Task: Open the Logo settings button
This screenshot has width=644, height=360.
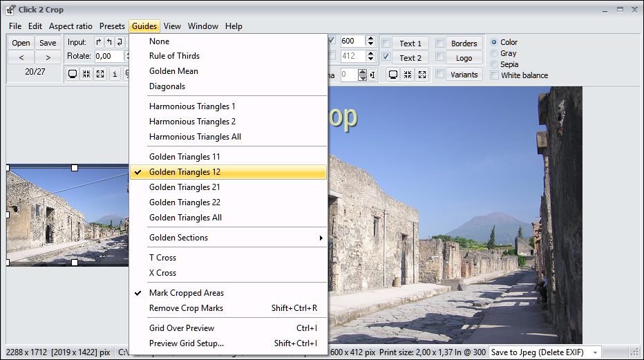Action: (x=464, y=58)
